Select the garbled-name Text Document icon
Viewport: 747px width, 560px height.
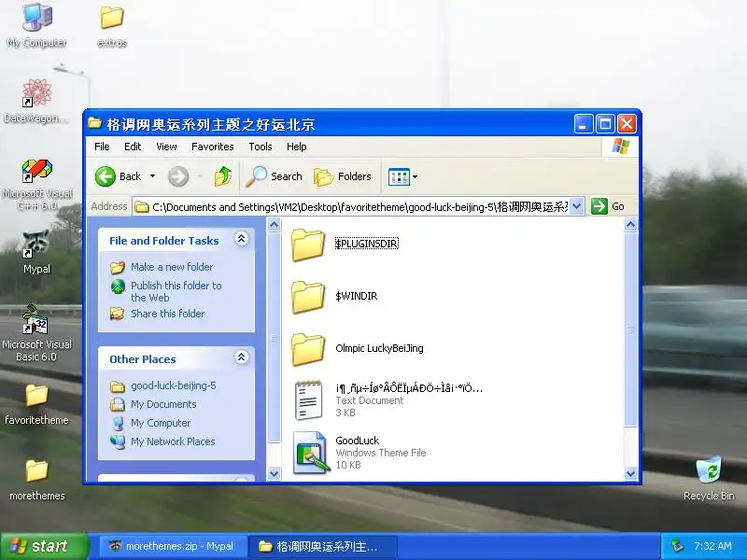[308, 400]
